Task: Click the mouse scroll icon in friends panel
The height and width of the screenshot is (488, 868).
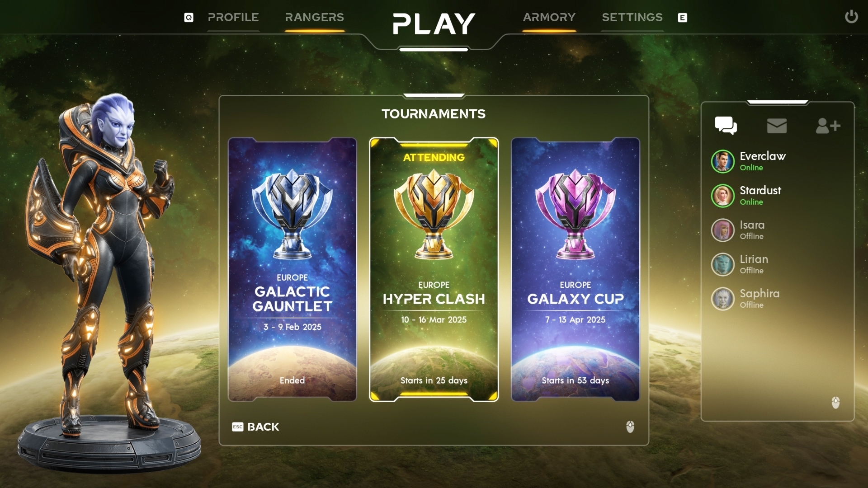Action: pos(835,402)
